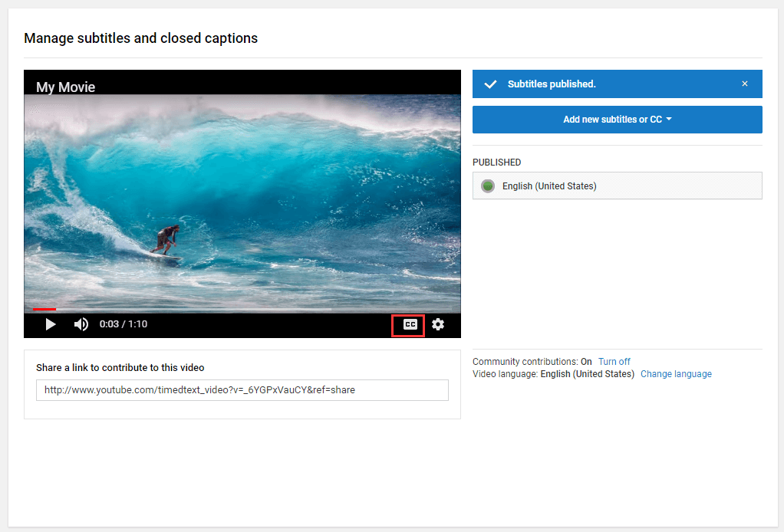Click the checkmark in published banner
The image size is (784, 532).
[490, 84]
